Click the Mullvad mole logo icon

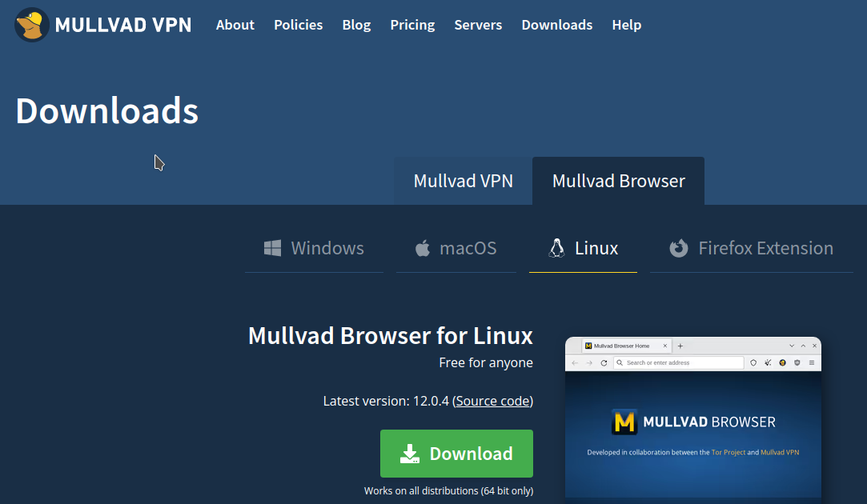point(31,25)
